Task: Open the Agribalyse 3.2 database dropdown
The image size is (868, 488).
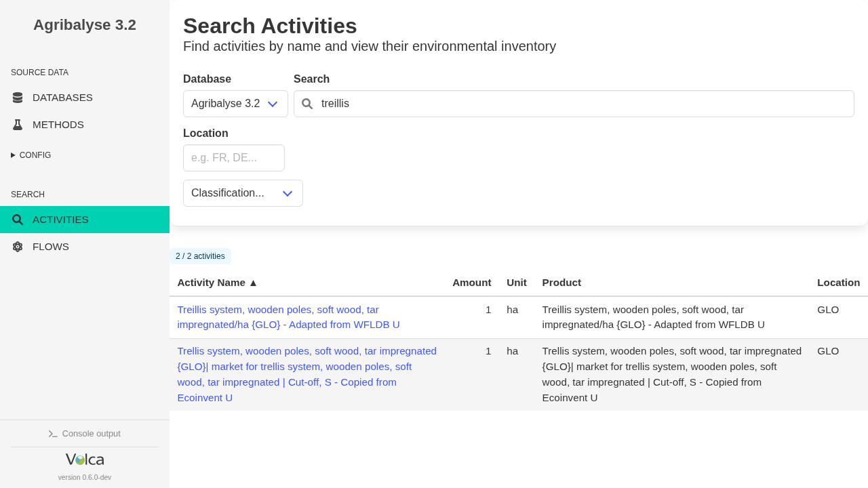Action: click(235, 104)
